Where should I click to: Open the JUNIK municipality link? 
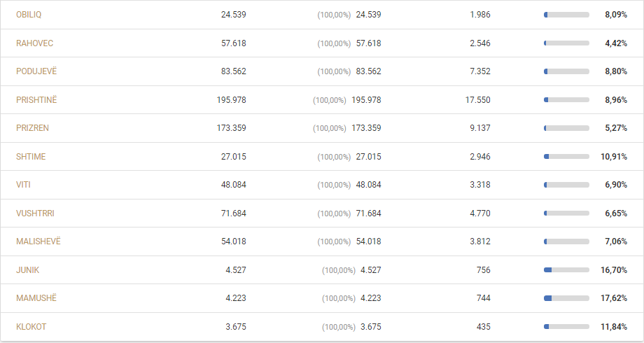click(x=28, y=270)
